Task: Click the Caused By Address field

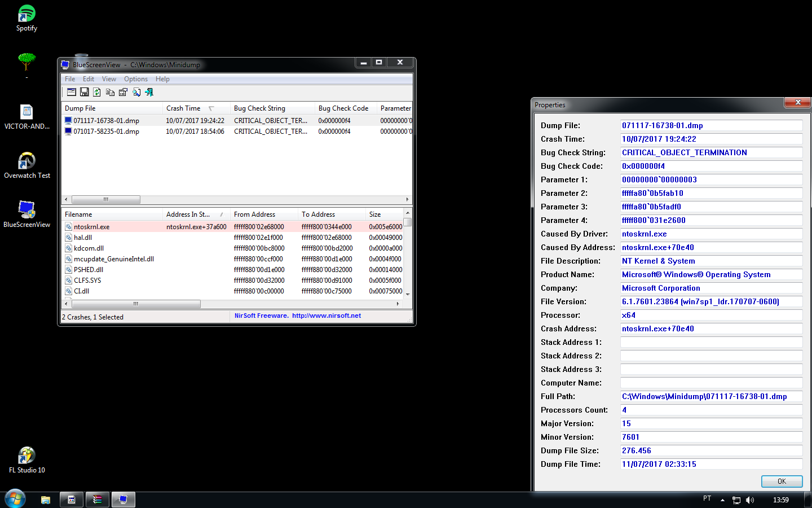Action: coord(711,247)
